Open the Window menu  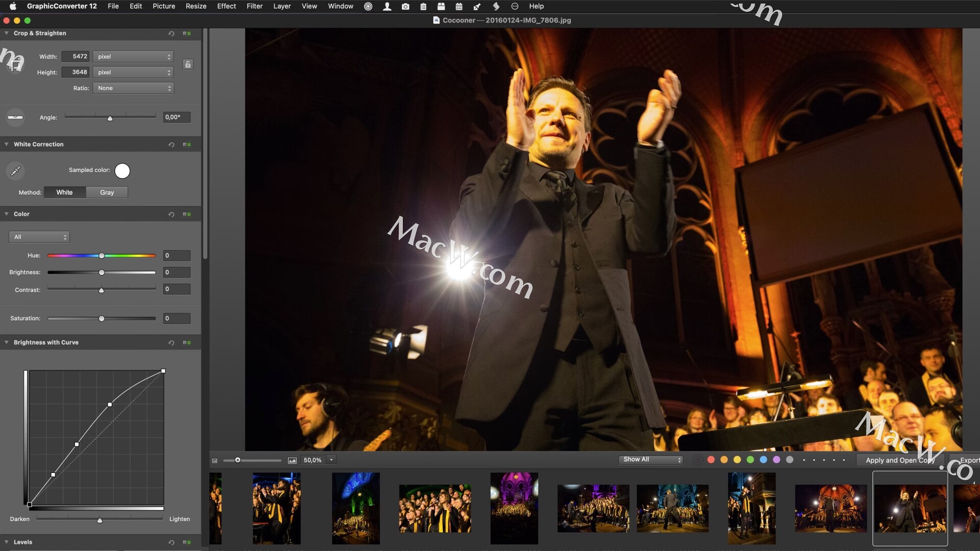pos(340,6)
